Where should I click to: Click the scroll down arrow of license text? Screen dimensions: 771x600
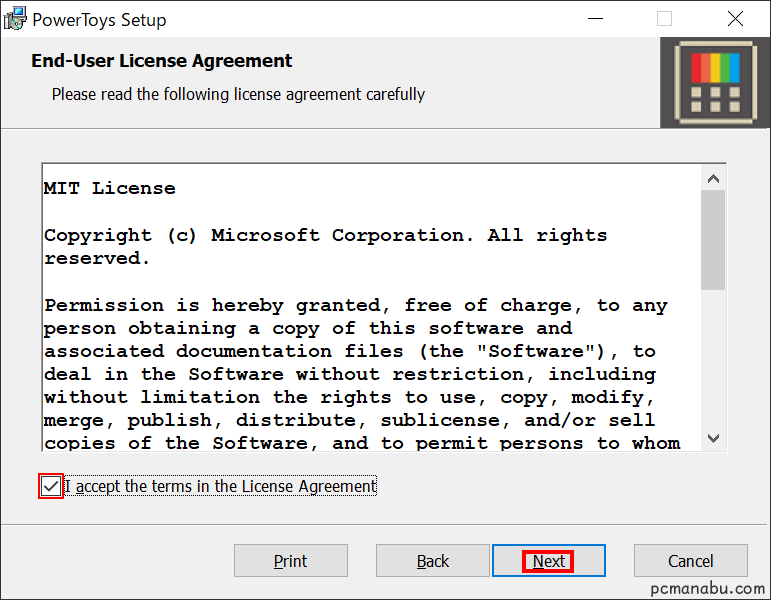click(713, 437)
